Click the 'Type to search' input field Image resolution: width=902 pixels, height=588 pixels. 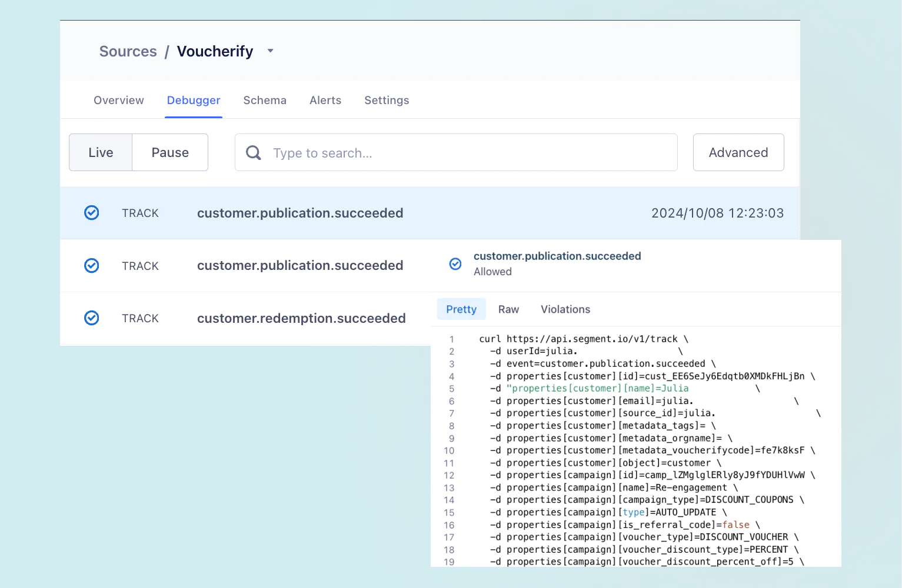[x=412, y=152]
